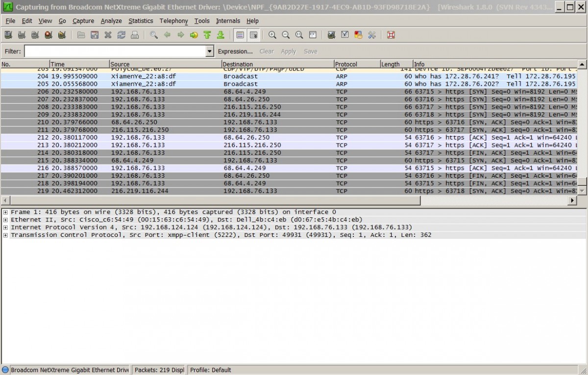Select packet 210 SYN ACK row
This screenshot has height=375, width=588.
point(289,122)
